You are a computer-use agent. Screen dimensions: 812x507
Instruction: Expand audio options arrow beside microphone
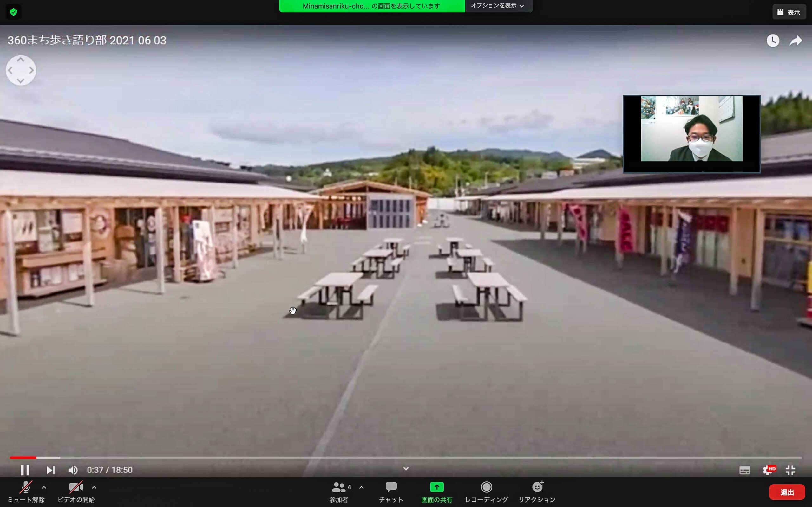coord(44,487)
